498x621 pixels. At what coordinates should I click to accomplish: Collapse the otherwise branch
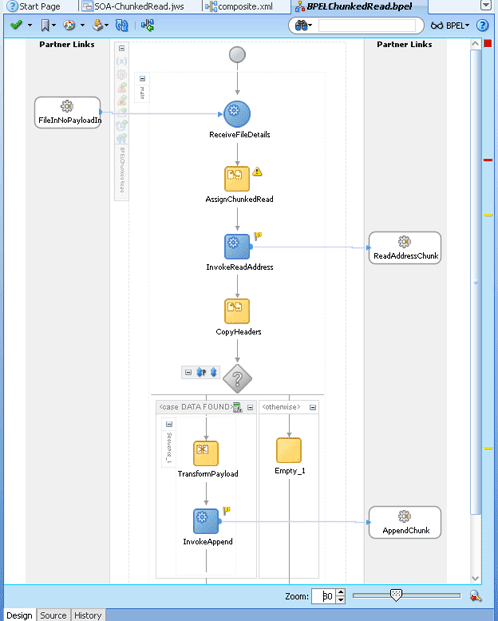click(313, 408)
